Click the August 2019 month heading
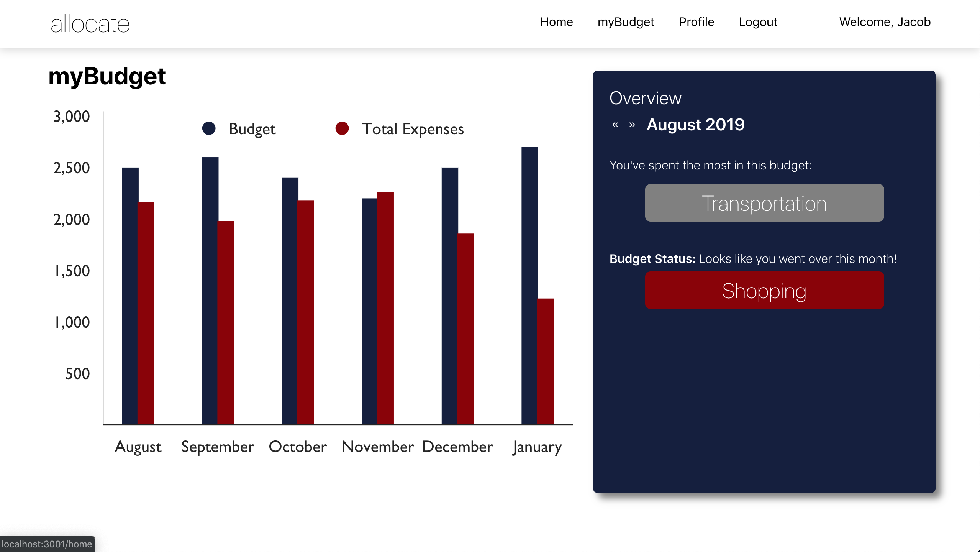 pyautogui.click(x=695, y=125)
